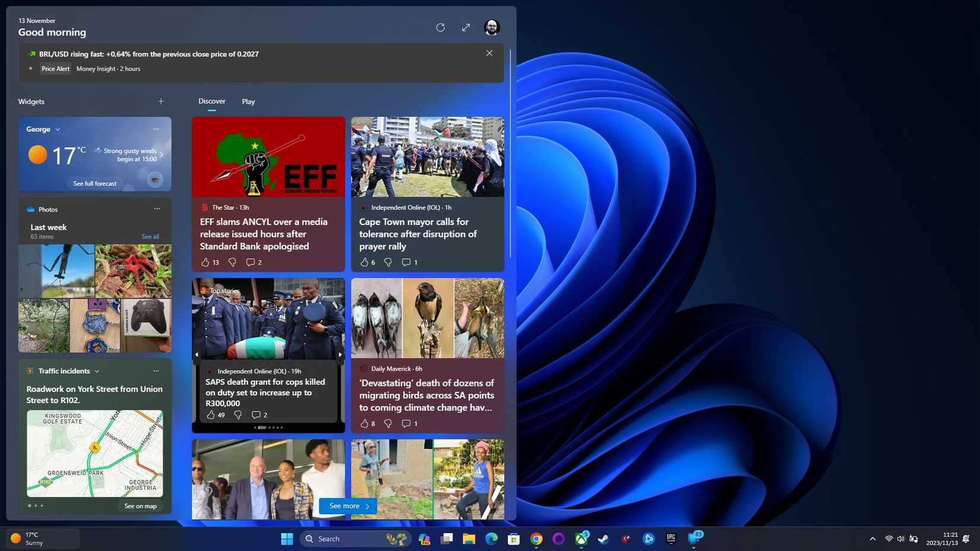Image resolution: width=980 pixels, height=551 pixels.
Task: Launch Microsoft Edge from the taskbar
Action: click(x=491, y=539)
